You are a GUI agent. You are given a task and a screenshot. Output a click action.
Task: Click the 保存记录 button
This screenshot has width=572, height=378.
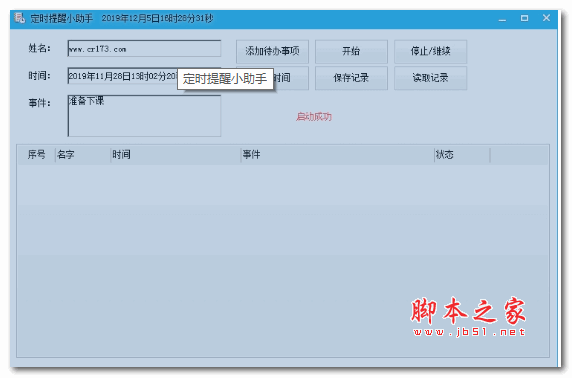tap(351, 78)
